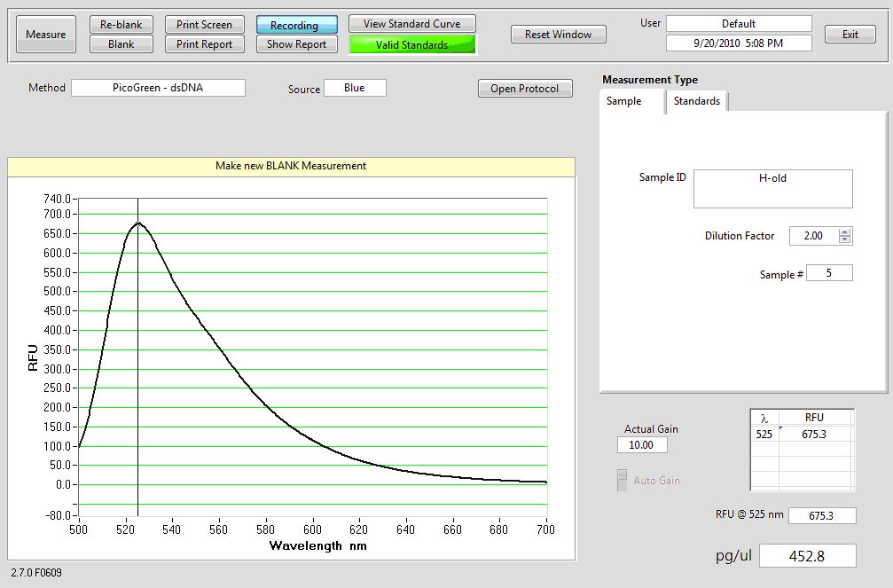Click y-axis label -80.0
The image size is (893, 588).
coord(57,515)
